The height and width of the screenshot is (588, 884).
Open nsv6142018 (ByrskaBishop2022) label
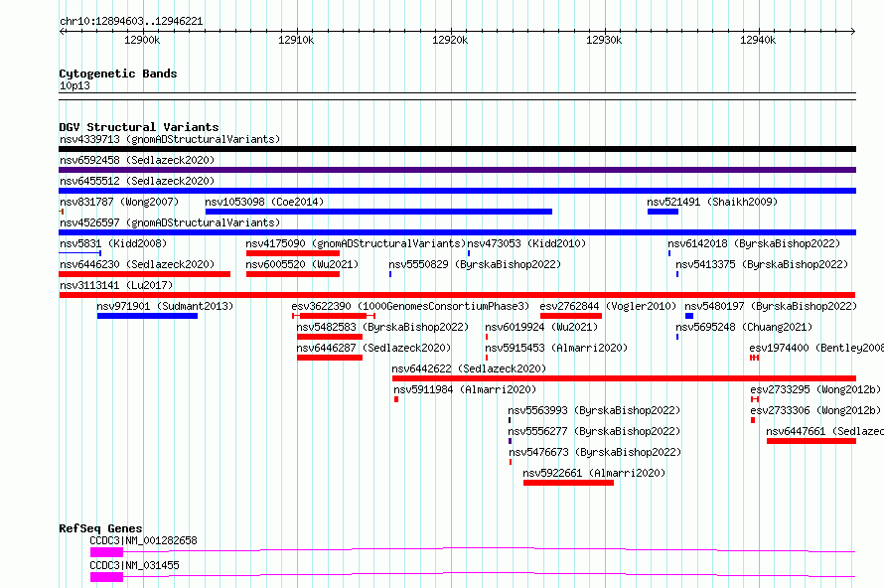[x=754, y=243]
